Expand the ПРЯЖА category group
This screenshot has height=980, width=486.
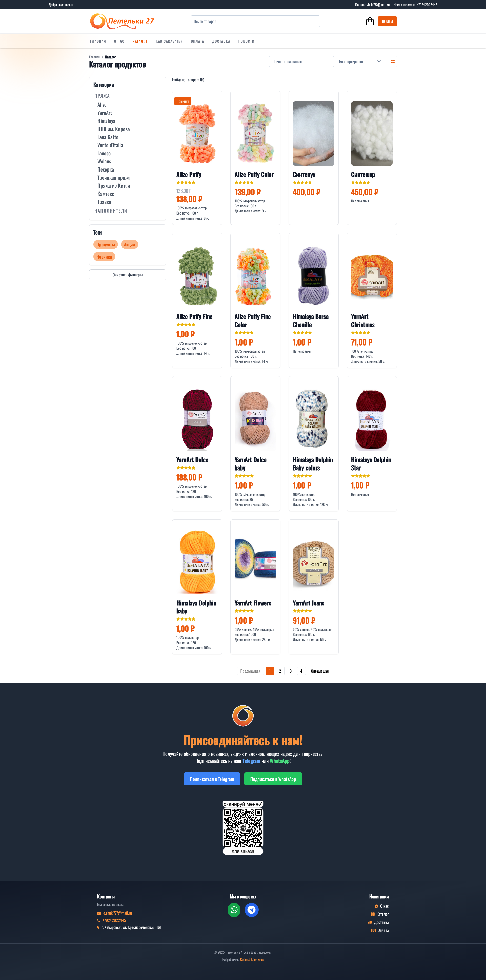coord(102,96)
